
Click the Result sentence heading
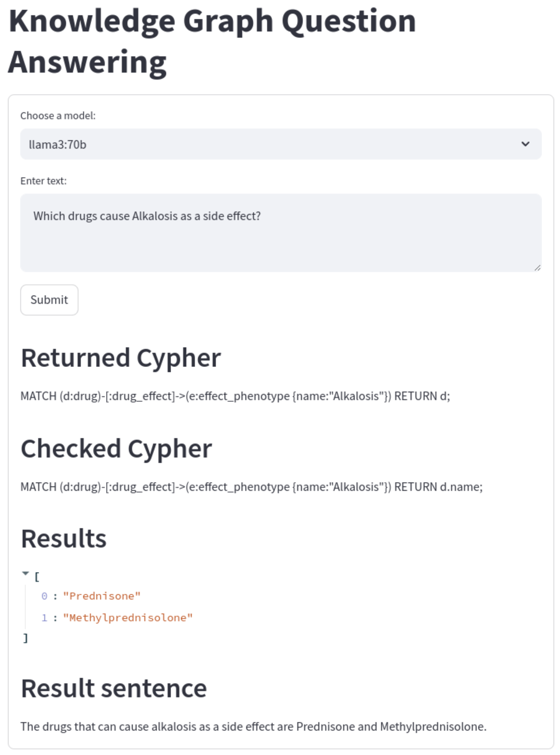(x=114, y=689)
